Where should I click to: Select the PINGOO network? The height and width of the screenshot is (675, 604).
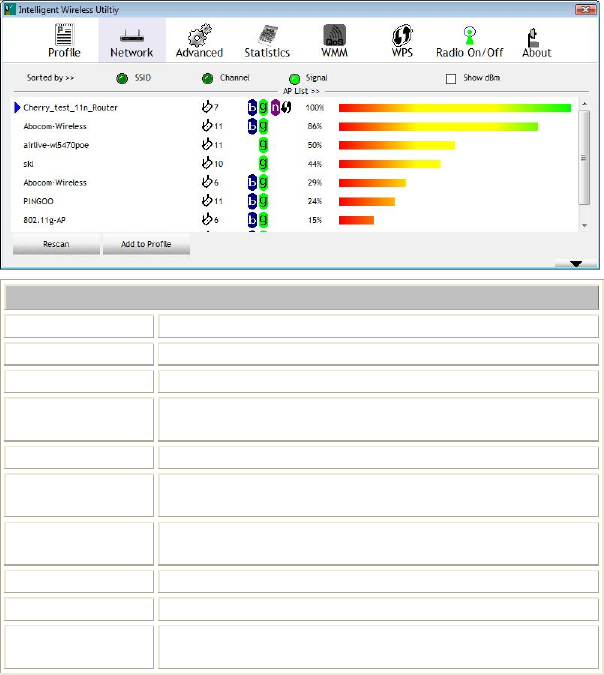(x=38, y=201)
